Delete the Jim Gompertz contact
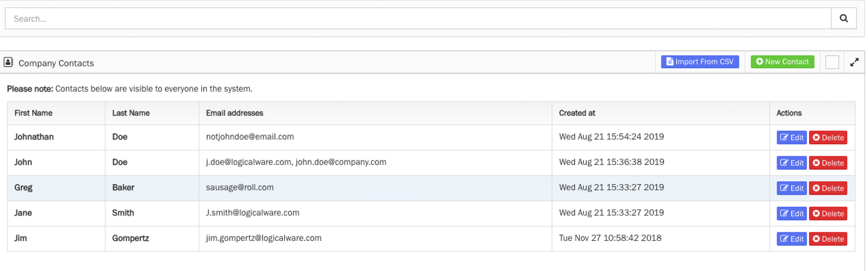Image resolution: width=868 pixels, height=271 pixels. 828,239
